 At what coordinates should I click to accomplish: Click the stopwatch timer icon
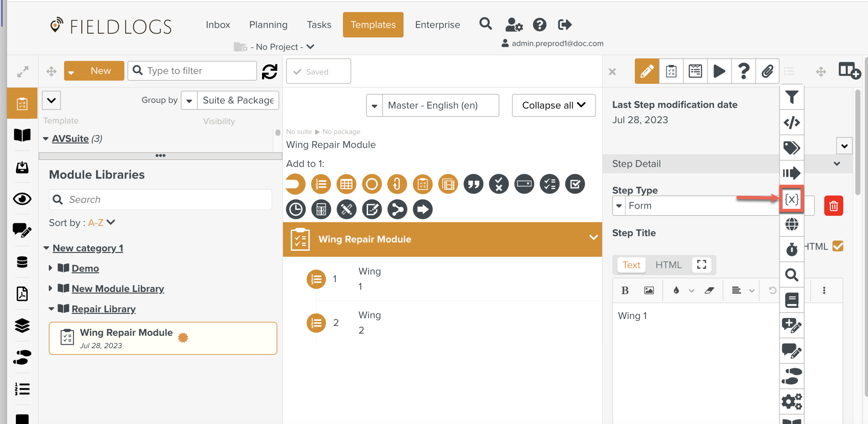[x=791, y=249]
